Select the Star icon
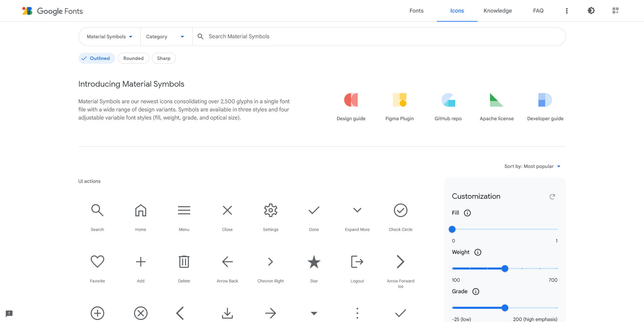This screenshot has width=644, height=322. (x=314, y=261)
